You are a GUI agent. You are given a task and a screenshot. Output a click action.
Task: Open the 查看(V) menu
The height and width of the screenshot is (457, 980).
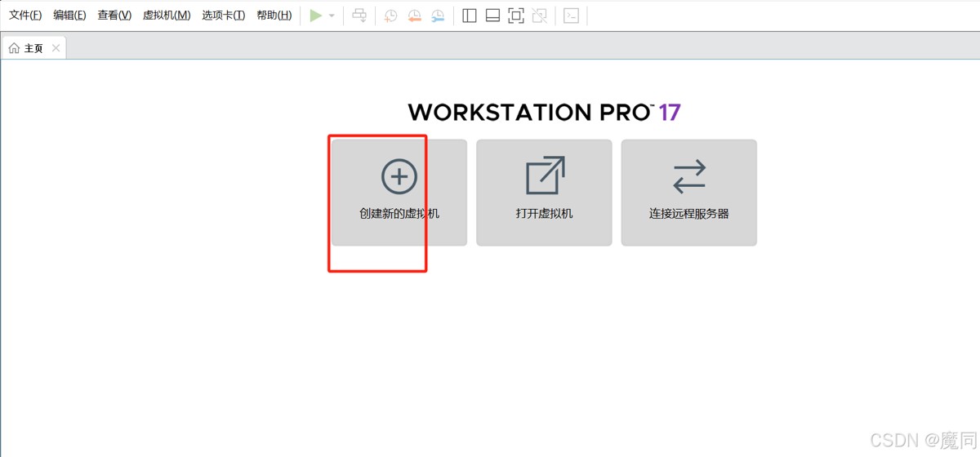point(114,16)
